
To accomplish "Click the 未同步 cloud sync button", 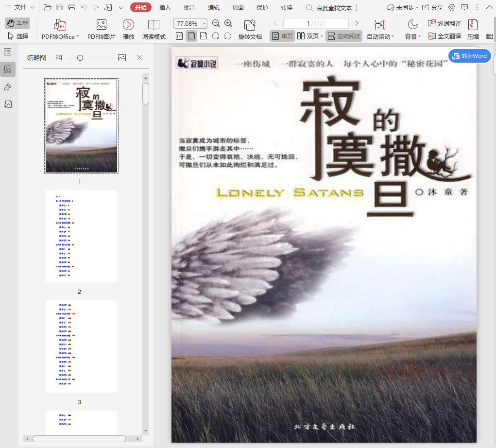I will (x=402, y=7).
